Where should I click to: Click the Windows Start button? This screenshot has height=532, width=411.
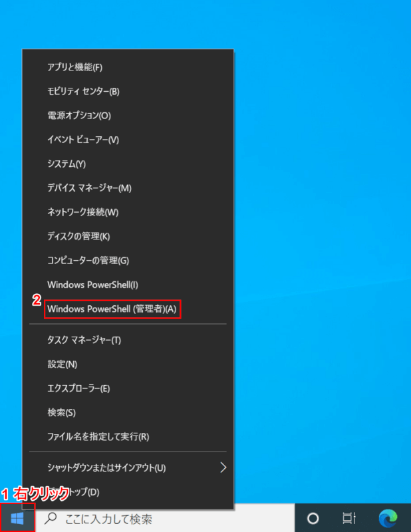(x=17, y=518)
